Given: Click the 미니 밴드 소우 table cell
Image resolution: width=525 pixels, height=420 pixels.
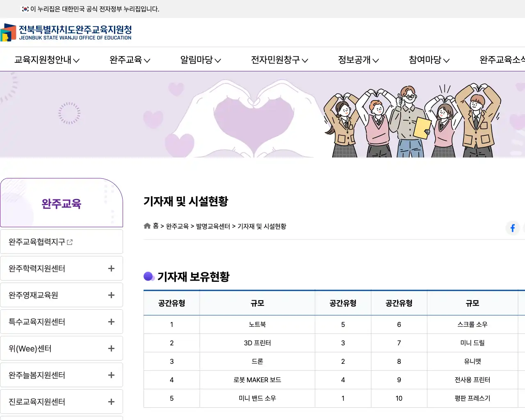Looking at the screenshot, I should (258, 398).
